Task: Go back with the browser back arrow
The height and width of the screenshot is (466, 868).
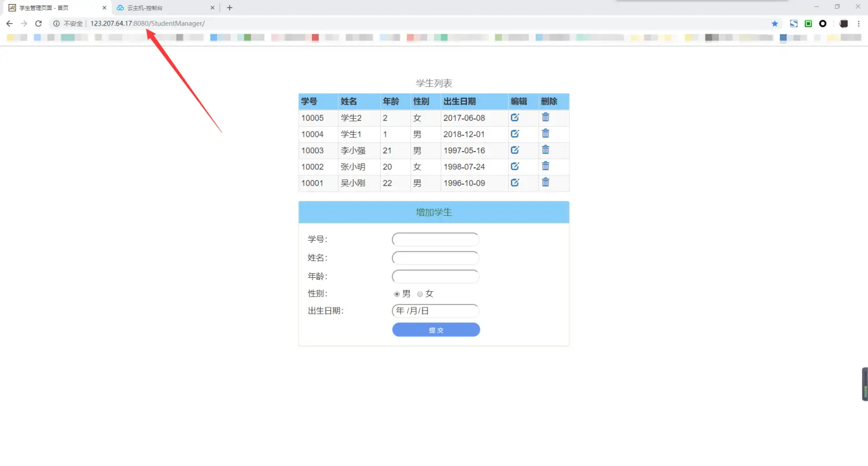Action: 9,24
